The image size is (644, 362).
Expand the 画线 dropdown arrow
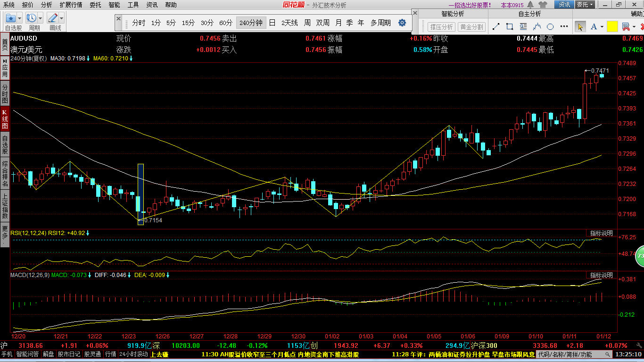point(62,18)
